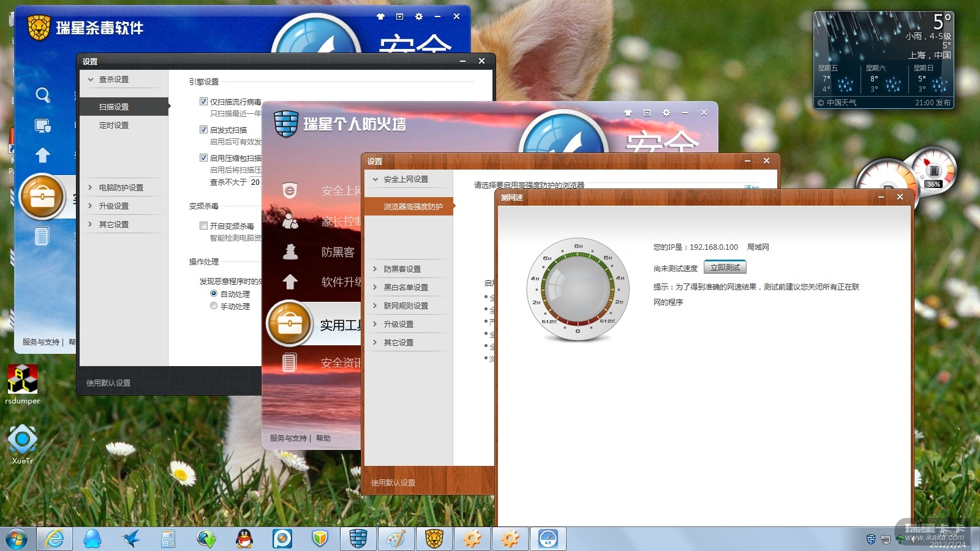
Task: Select the 浏览器高强度防护 item
Action: [410, 207]
